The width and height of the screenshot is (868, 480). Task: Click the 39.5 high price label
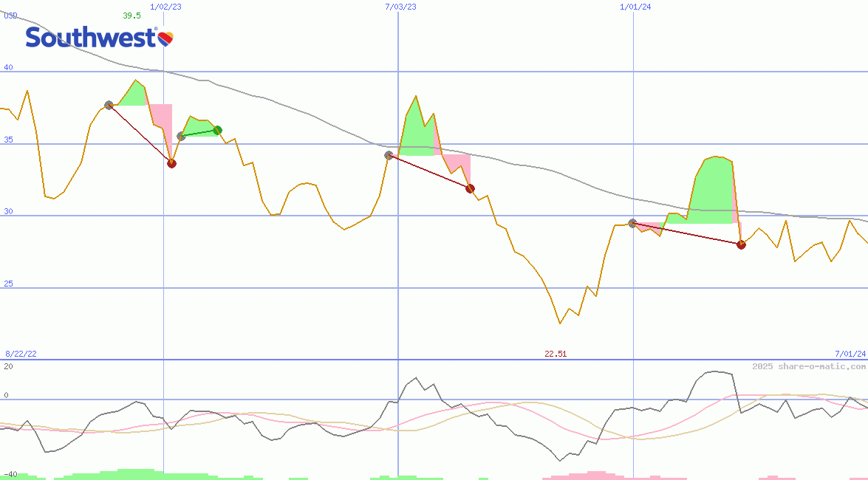[131, 16]
